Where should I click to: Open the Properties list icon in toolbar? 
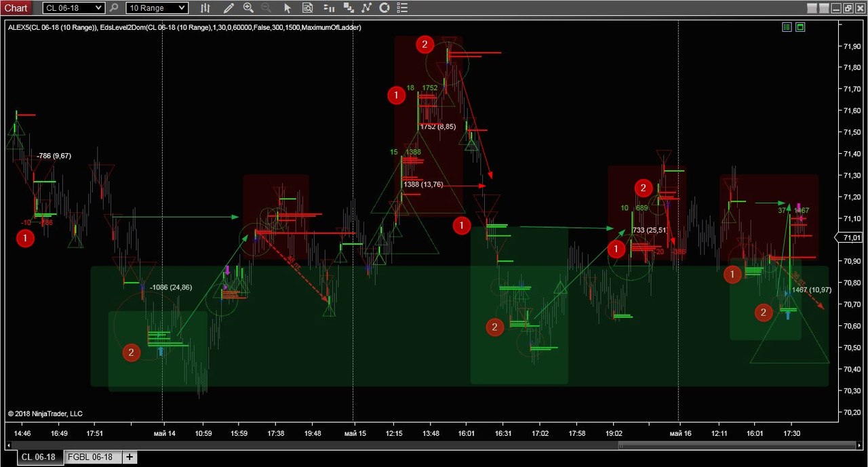point(403,8)
